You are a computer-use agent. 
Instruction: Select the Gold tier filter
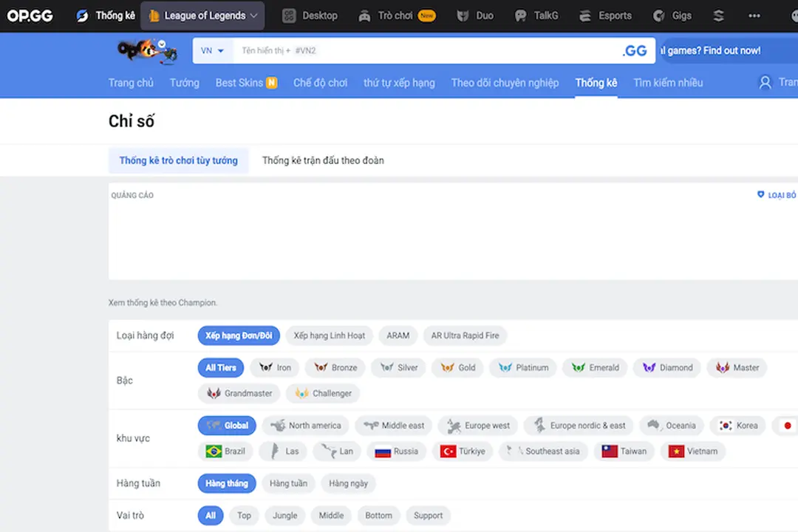coord(457,367)
